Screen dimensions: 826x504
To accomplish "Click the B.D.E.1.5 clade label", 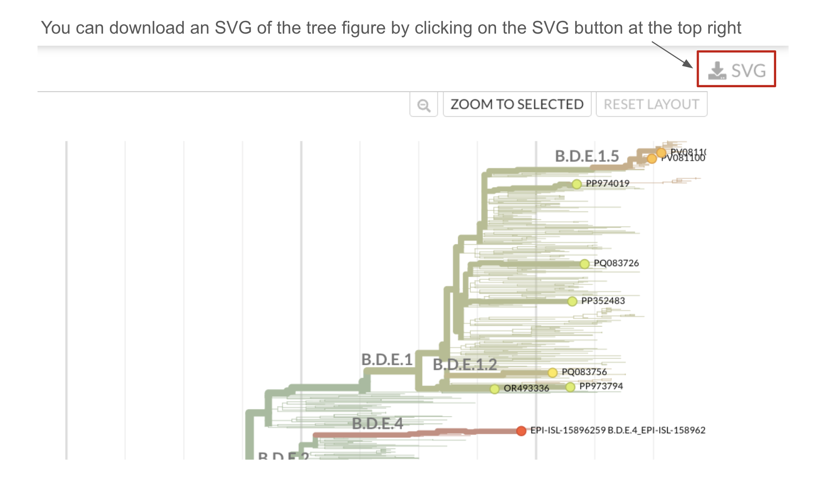I will tap(587, 156).
